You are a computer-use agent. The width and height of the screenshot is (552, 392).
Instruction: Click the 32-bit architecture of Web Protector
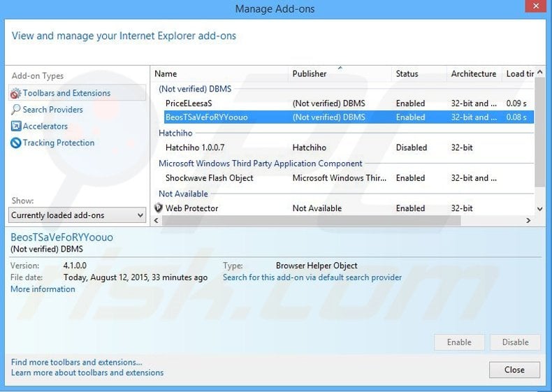462,208
